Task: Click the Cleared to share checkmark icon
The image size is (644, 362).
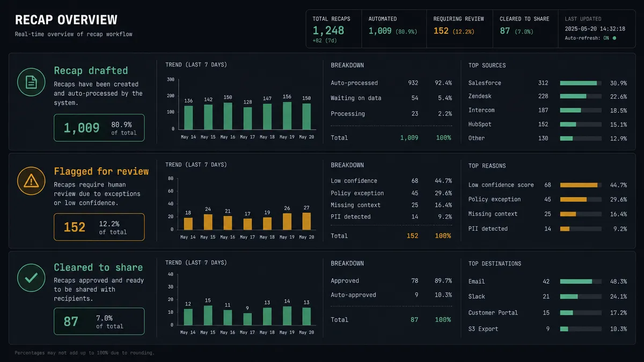Action: tap(31, 278)
